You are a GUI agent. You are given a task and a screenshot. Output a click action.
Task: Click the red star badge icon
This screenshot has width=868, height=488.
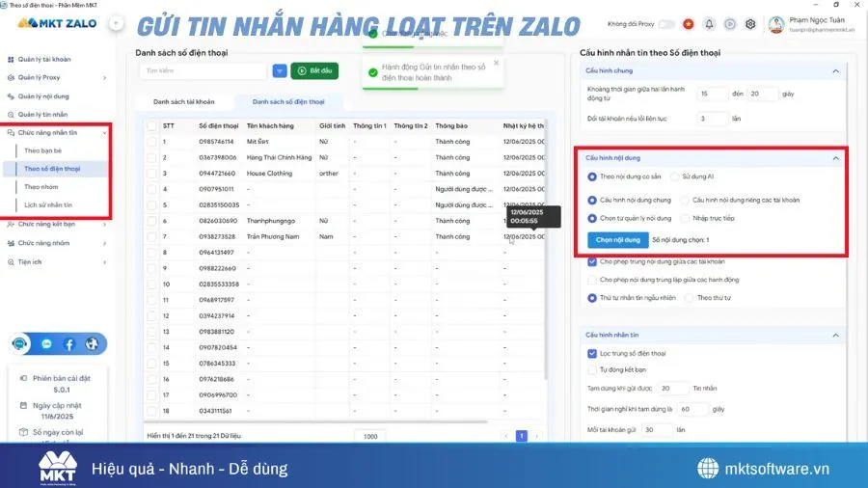(x=688, y=24)
